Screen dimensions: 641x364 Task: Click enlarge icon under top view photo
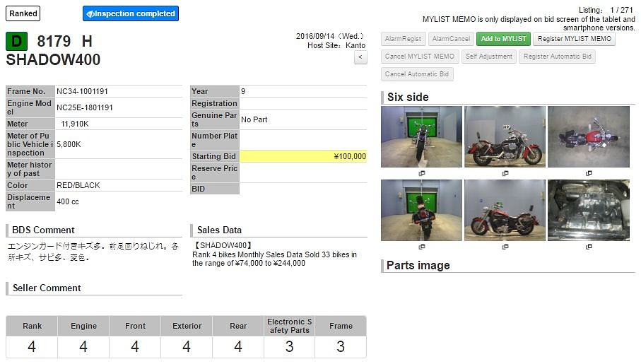(589, 173)
